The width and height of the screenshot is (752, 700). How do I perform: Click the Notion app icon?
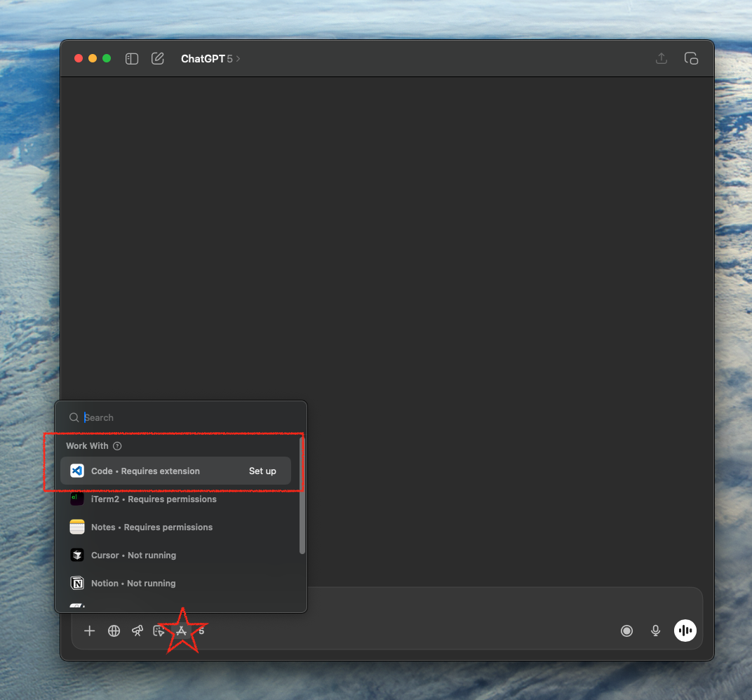(x=76, y=583)
